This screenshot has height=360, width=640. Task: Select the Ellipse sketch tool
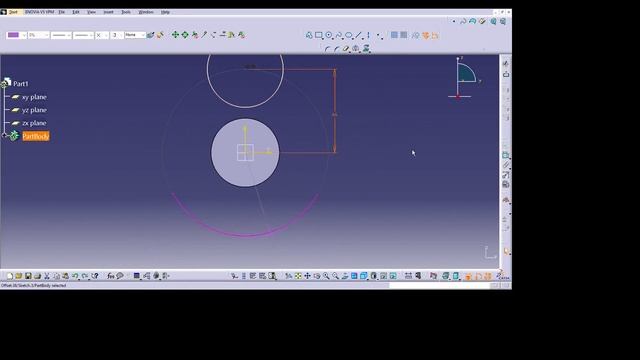349,36
